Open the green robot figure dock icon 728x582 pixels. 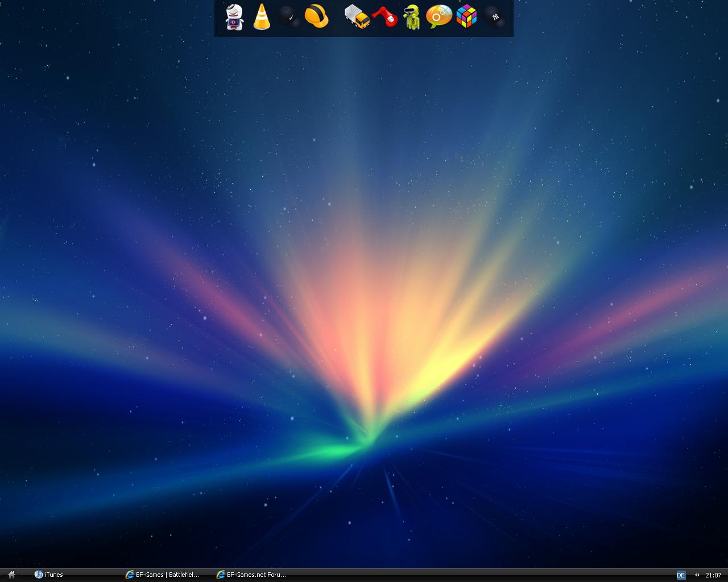[412, 17]
